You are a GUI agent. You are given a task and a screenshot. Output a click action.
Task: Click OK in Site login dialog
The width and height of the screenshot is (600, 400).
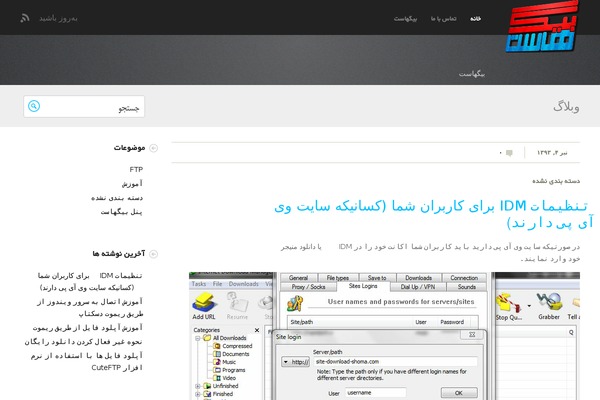tap(459, 393)
